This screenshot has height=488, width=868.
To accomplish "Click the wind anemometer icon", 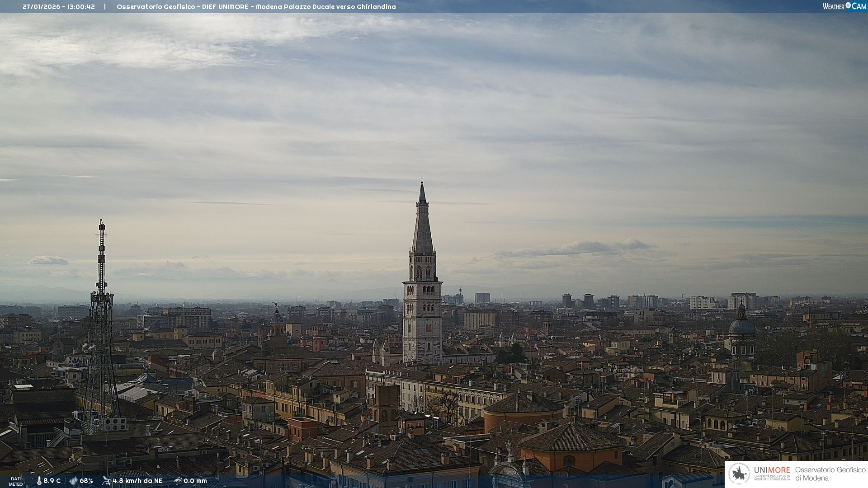I will 106,481.
